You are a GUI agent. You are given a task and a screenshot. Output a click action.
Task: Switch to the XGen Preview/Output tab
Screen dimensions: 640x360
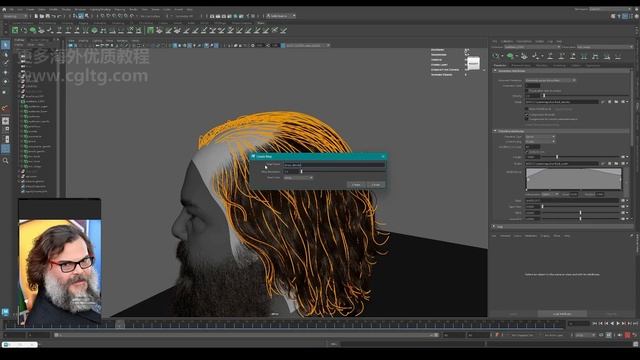pyautogui.click(x=521, y=65)
